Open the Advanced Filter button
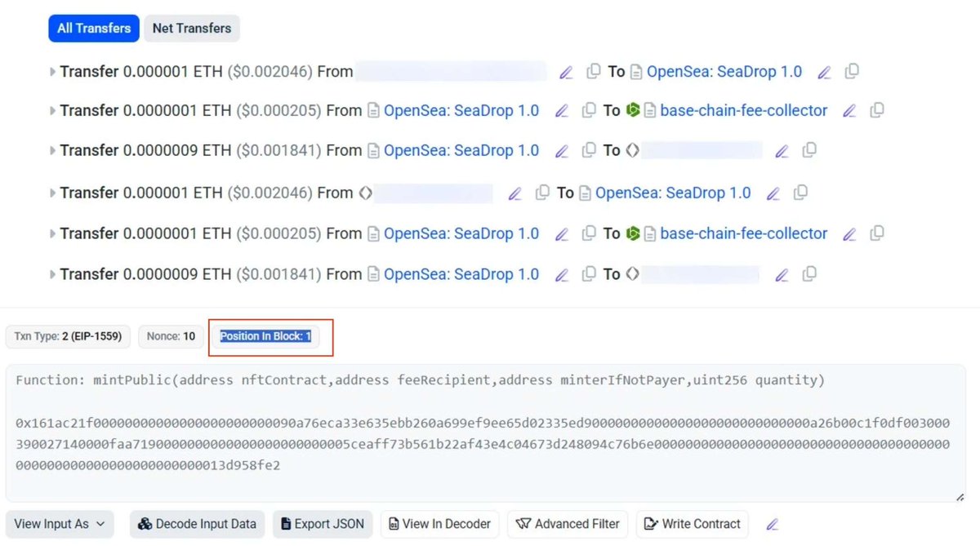Viewport: 980px width, 546px height. point(568,524)
